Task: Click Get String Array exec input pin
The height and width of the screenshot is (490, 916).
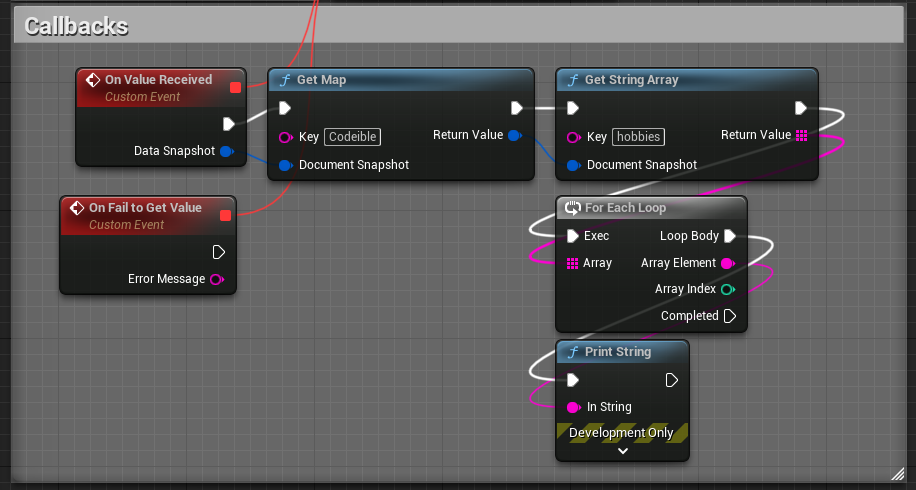Action: (x=573, y=108)
